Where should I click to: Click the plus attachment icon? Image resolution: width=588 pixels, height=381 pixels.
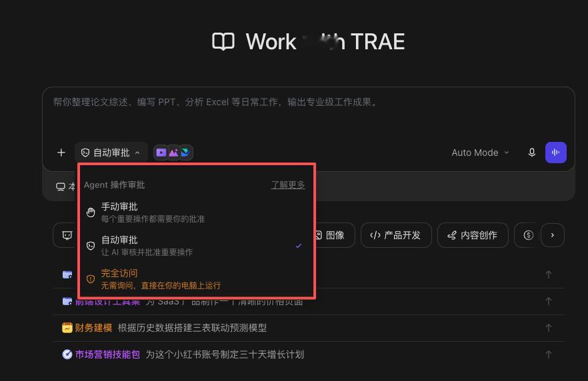tap(61, 153)
